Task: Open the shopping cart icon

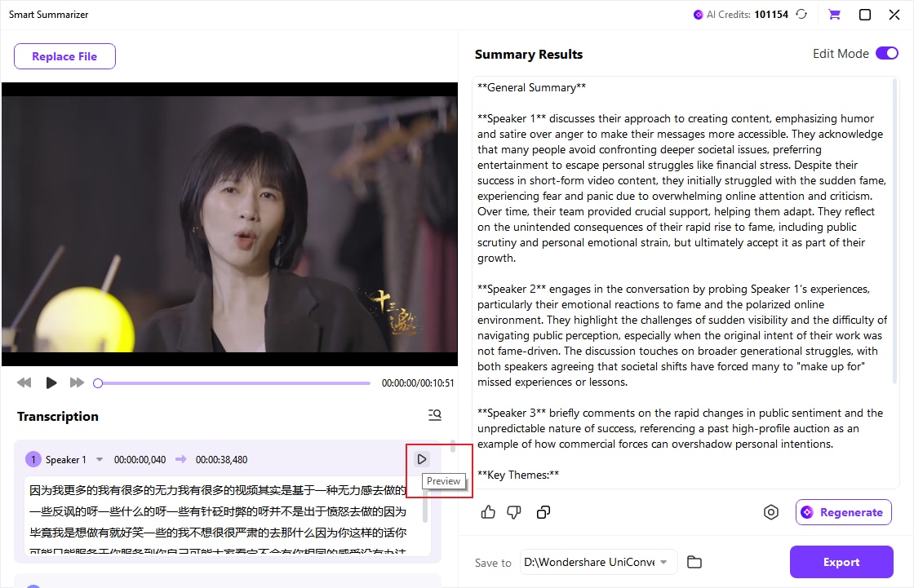Action: pyautogui.click(x=834, y=15)
